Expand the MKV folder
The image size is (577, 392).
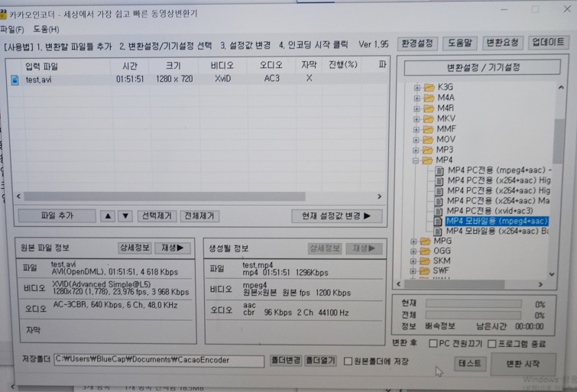coord(417,119)
